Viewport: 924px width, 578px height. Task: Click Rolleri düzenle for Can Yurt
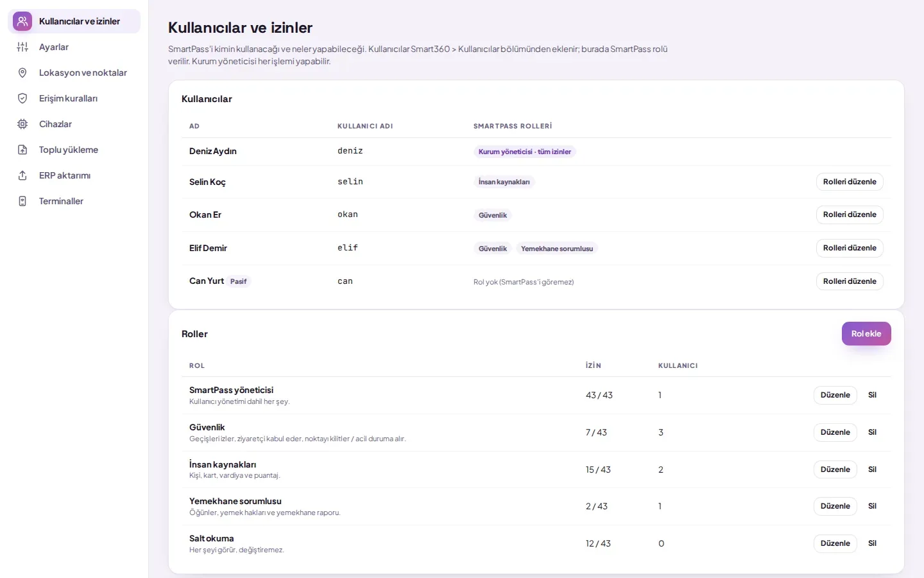[850, 281]
